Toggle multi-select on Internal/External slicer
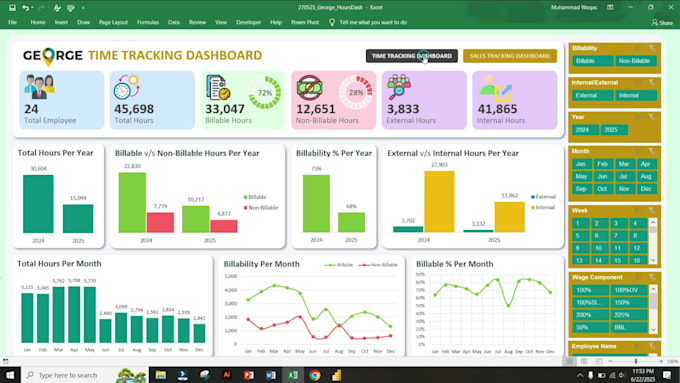Image resolution: width=680 pixels, height=383 pixels. (638, 82)
